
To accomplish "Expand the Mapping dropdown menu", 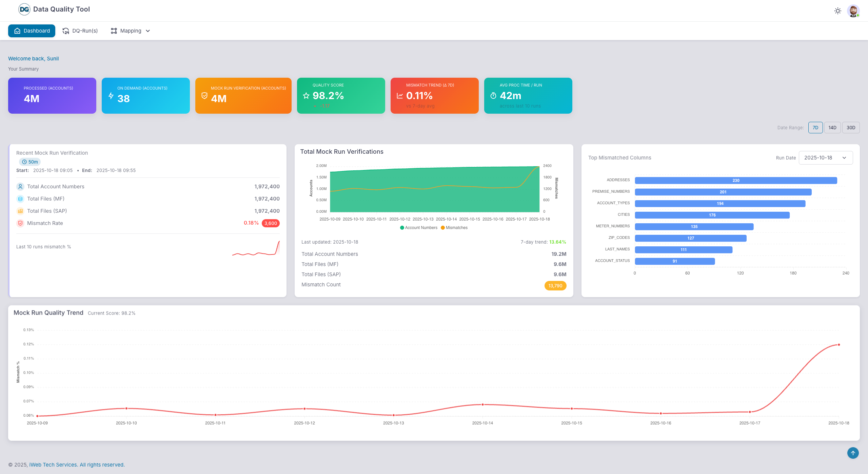I will click(x=130, y=31).
